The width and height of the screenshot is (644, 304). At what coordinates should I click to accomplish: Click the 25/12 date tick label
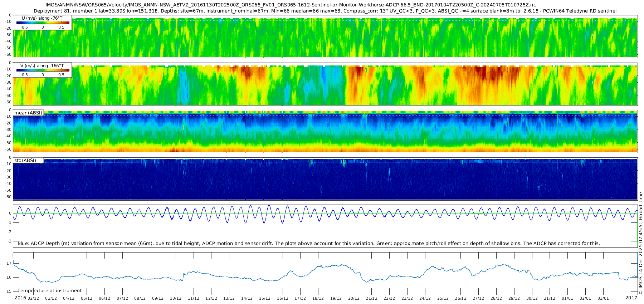tap(443, 298)
